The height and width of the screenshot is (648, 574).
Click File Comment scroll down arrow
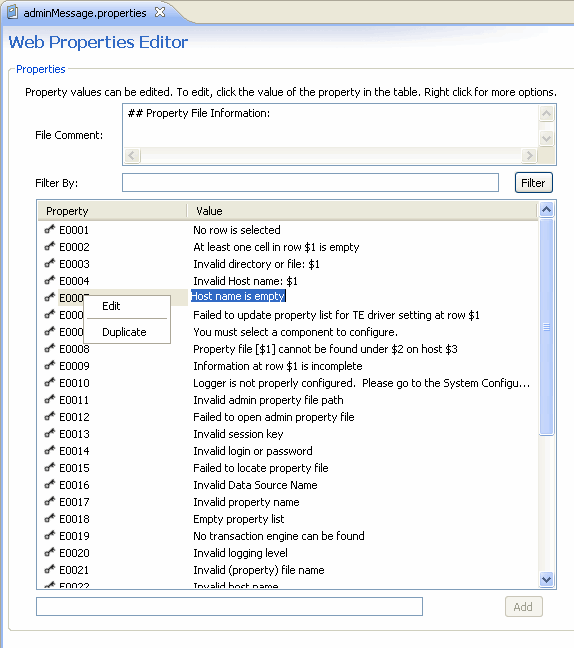(x=546, y=138)
